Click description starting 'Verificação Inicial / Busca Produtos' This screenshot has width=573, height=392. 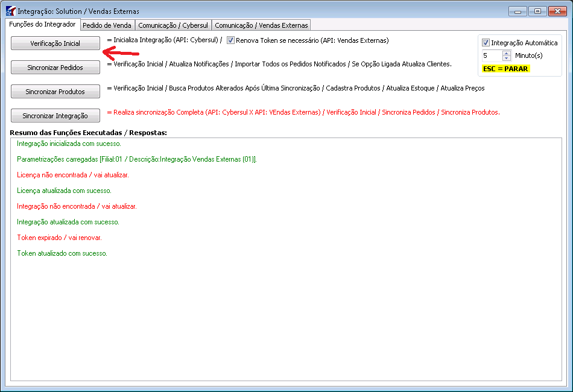296,88
